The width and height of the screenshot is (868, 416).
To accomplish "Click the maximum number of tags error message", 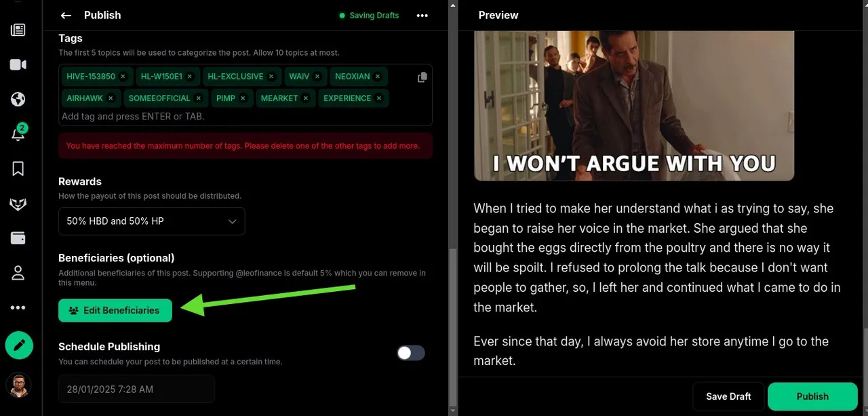I will point(245,146).
